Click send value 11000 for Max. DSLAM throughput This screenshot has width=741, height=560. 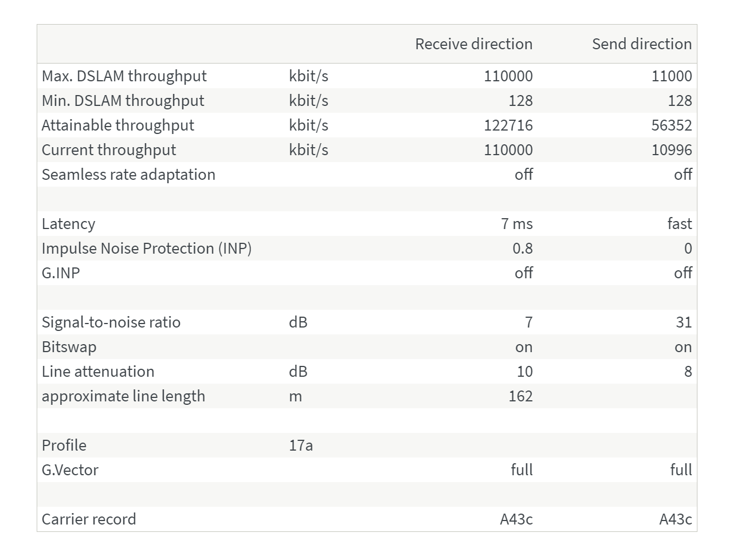(x=672, y=76)
